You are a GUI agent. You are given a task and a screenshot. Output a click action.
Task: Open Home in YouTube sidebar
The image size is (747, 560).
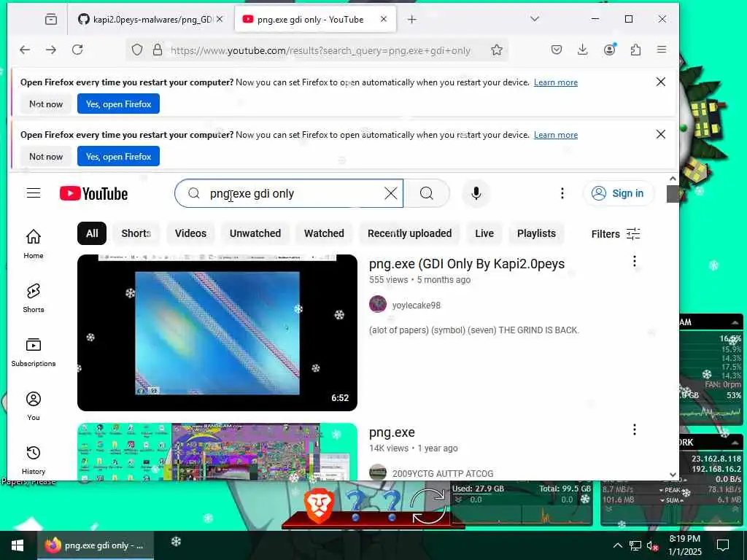[34, 244]
